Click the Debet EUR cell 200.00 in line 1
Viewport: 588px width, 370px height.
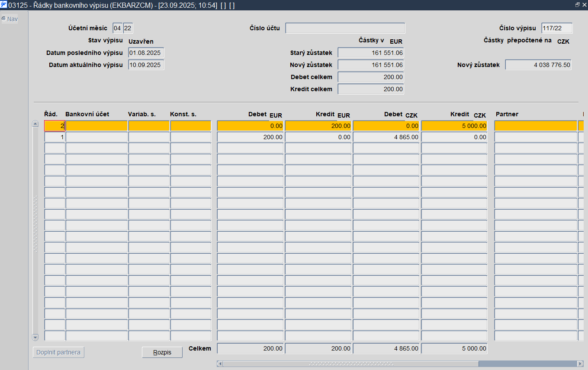(x=250, y=137)
